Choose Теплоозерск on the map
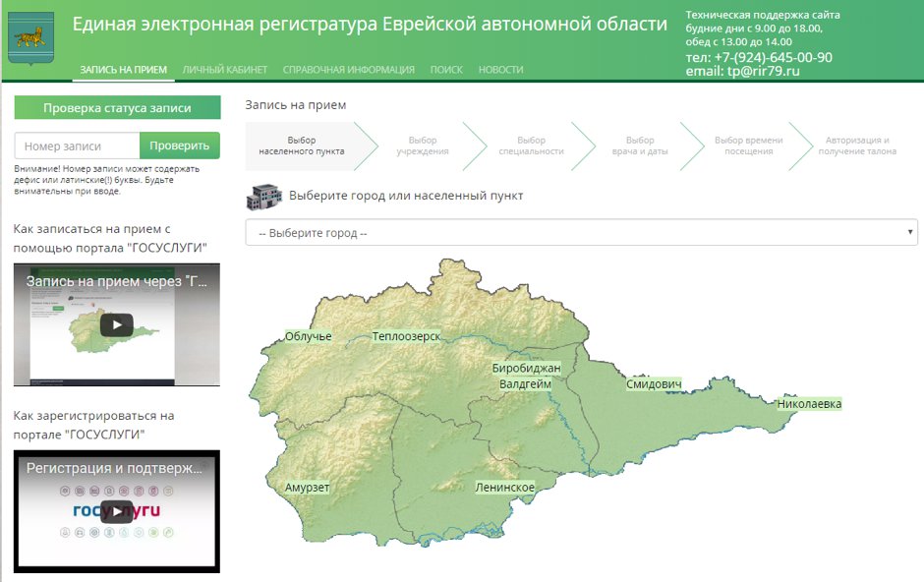 point(406,336)
